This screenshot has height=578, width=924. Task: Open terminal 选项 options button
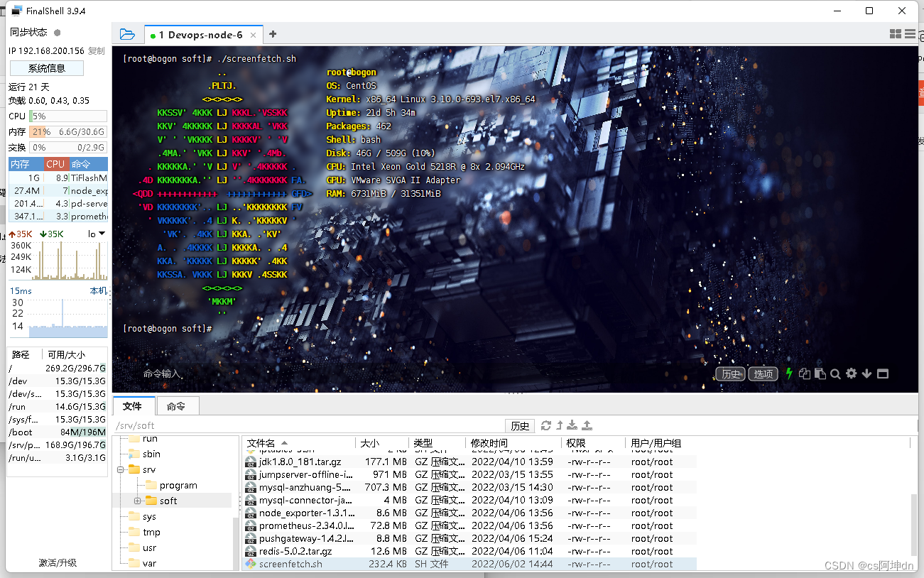click(763, 374)
